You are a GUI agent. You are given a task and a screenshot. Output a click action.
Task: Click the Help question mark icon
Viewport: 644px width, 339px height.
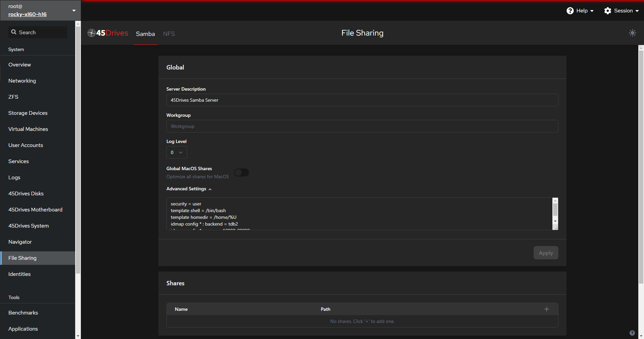pos(570,11)
